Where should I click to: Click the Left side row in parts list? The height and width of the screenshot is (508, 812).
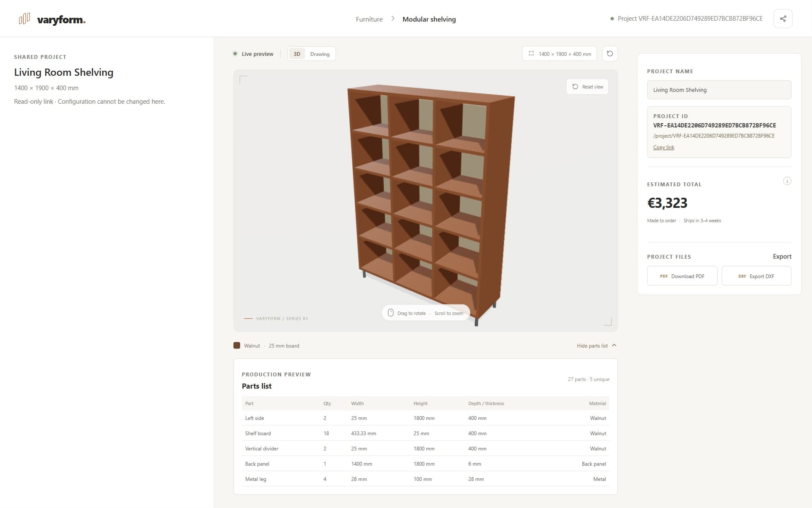click(x=425, y=418)
